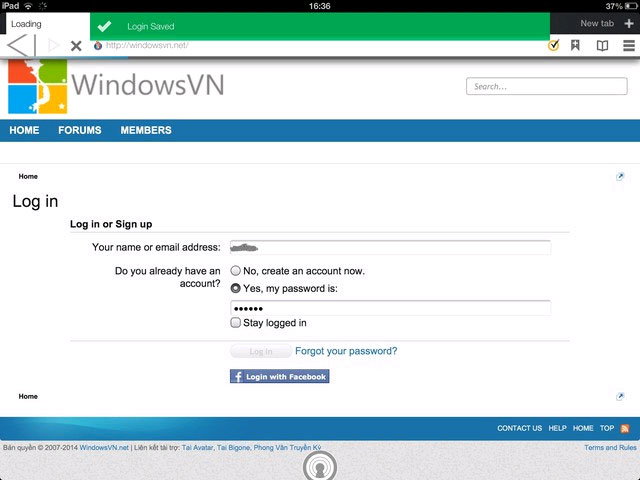Open the New tab label
Image resolution: width=640 pixels, height=480 pixels.
(597, 23)
